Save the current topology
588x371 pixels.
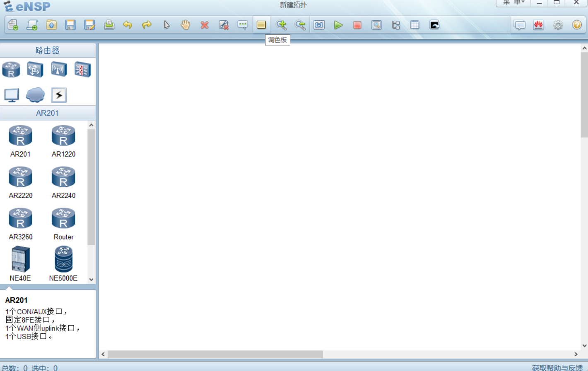70,25
